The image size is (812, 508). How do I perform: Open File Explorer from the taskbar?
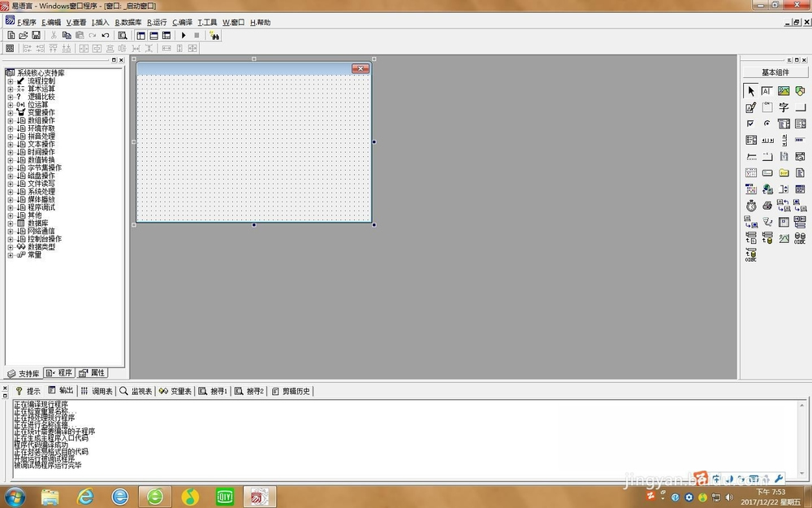coord(50,497)
